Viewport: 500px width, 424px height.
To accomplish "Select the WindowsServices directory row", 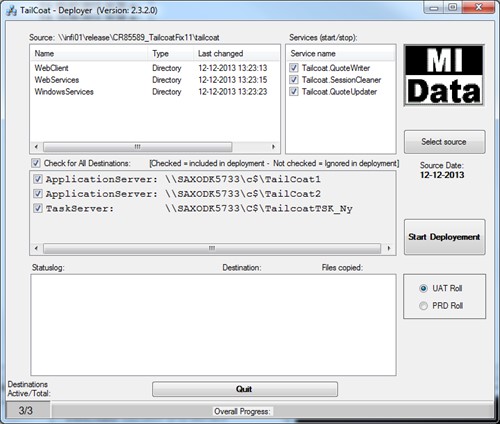I will pyautogui.click(x=155, y=92).
